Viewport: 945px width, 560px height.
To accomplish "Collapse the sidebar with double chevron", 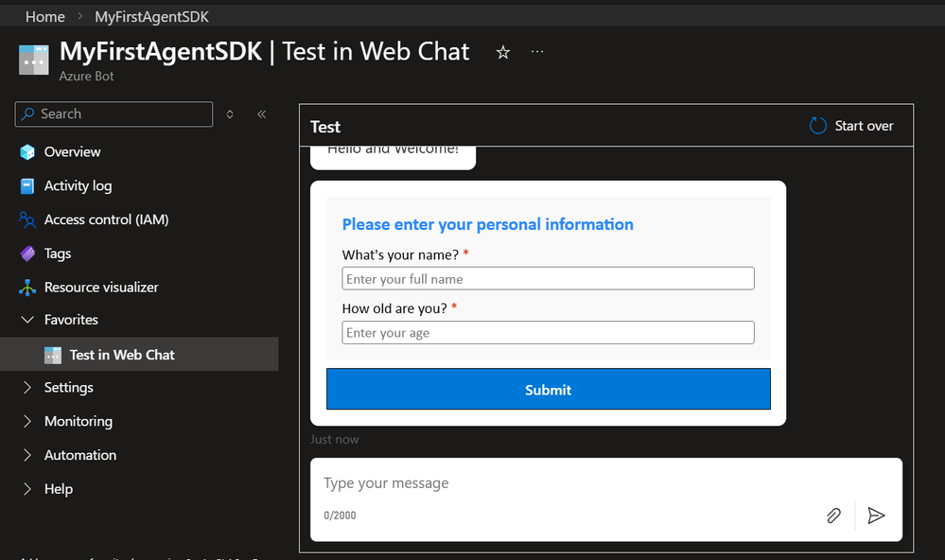I will 262,114.
